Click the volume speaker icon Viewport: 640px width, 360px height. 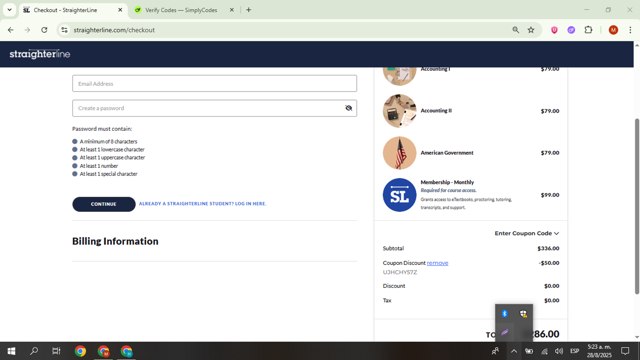(x=559, y=351)
